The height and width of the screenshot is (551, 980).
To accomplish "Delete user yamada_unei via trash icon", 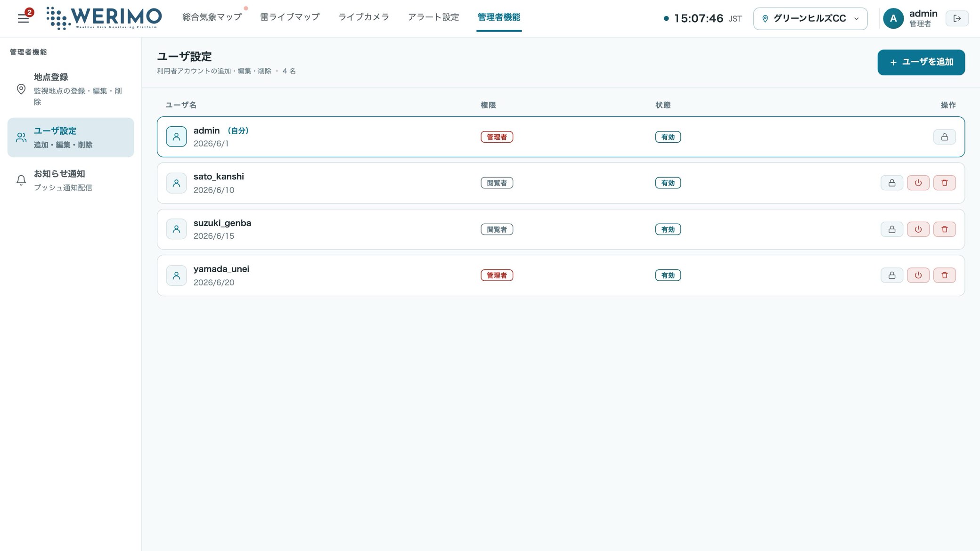I will [944, 275].
